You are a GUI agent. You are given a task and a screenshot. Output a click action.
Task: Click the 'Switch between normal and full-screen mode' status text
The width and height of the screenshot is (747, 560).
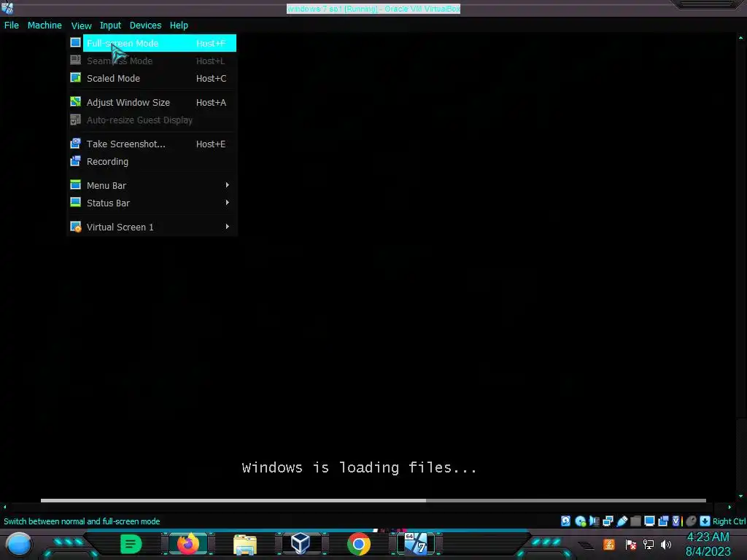point(82,521)
